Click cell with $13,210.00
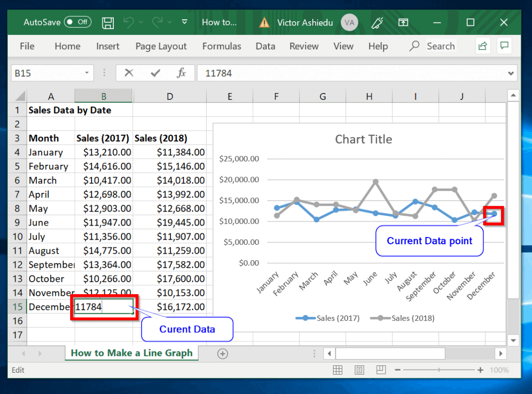 [104, 152]
